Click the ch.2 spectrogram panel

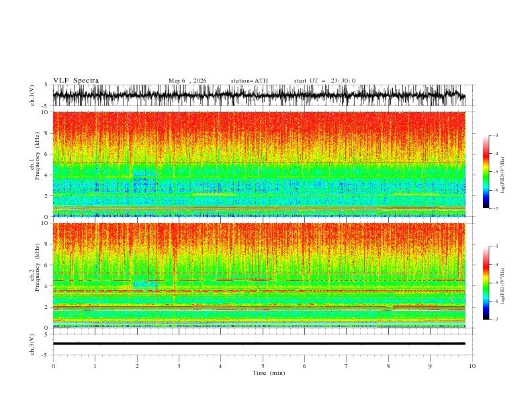pos(259,275)
